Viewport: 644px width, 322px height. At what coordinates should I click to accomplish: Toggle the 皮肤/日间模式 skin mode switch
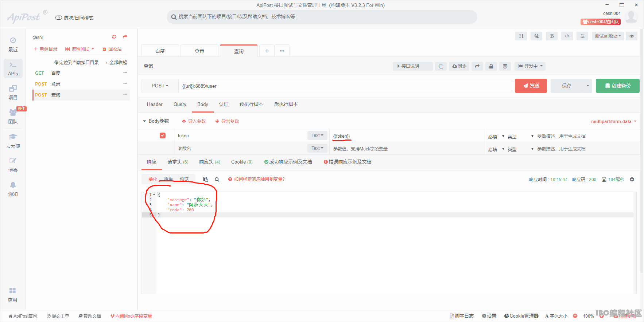(x=58, y=18)
